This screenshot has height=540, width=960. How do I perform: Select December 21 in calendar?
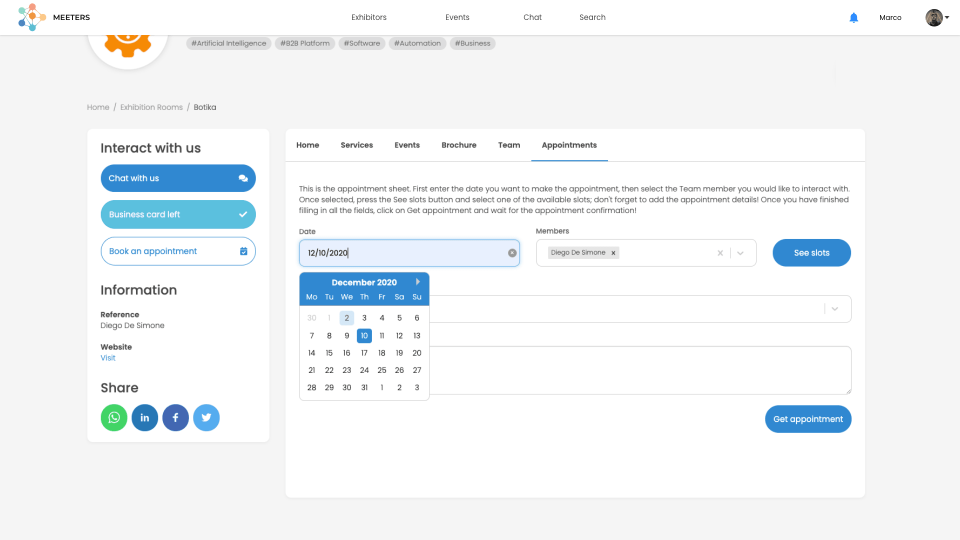coord(312,370)
